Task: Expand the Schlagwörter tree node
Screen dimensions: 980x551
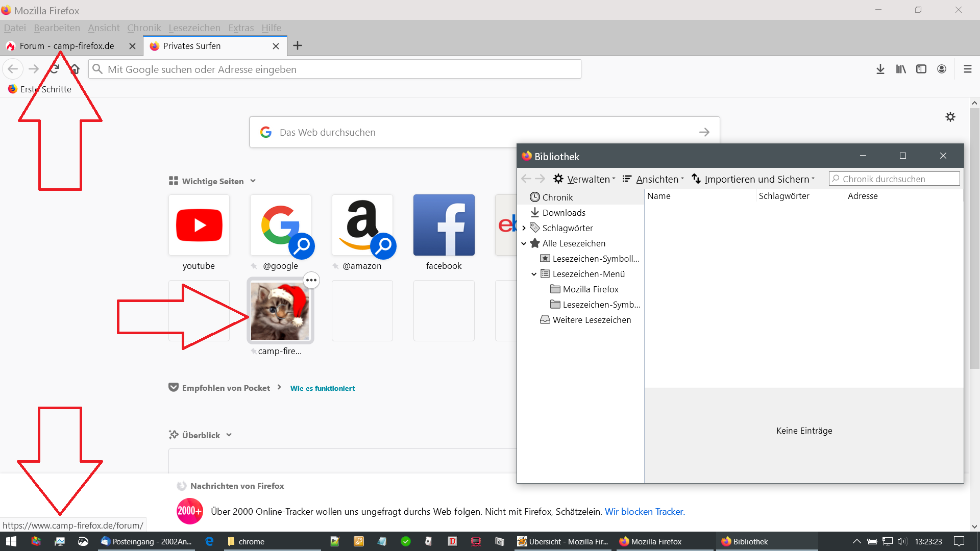Action: coord(524,228)
